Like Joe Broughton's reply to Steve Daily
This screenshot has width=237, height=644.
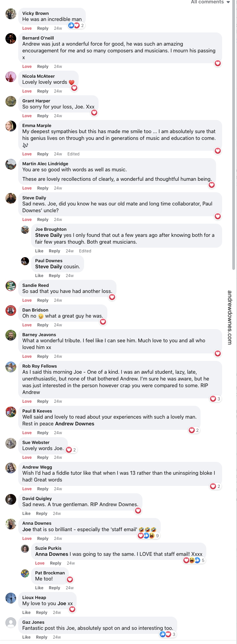[39, 251]
